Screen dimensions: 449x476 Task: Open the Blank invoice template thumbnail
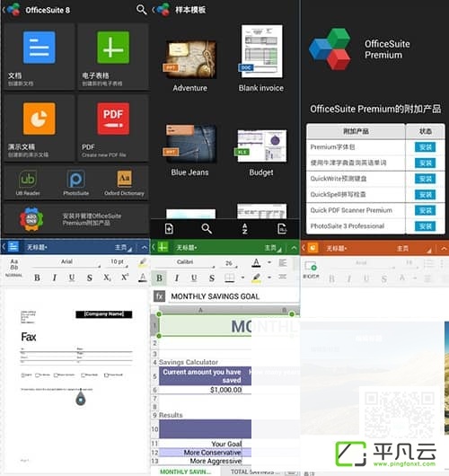point(261,51)
